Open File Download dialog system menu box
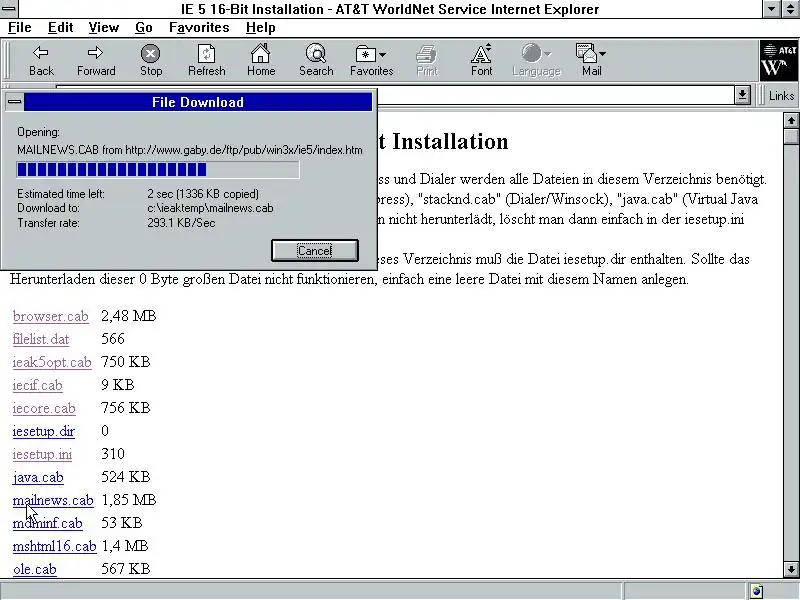 [x=15, y=102]
